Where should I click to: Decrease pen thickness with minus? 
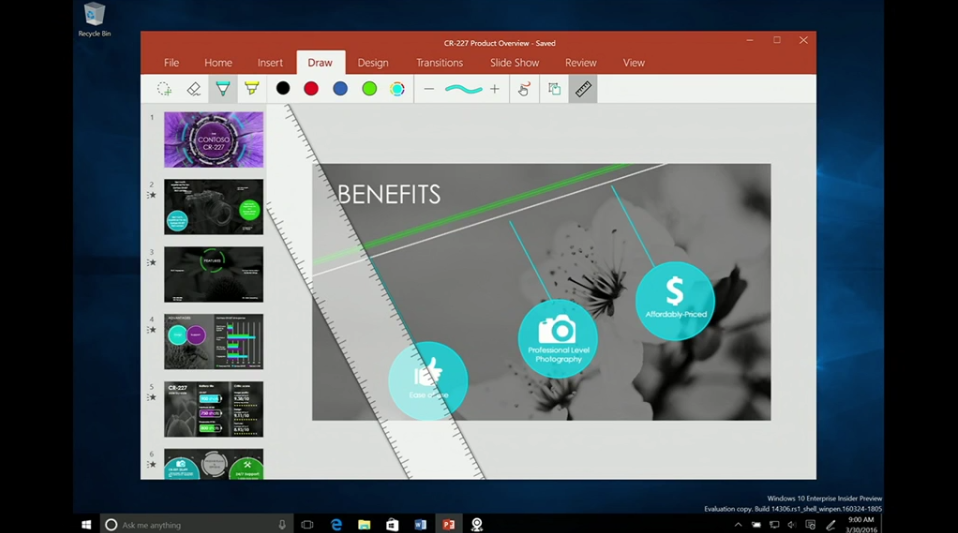pos(429,89)
